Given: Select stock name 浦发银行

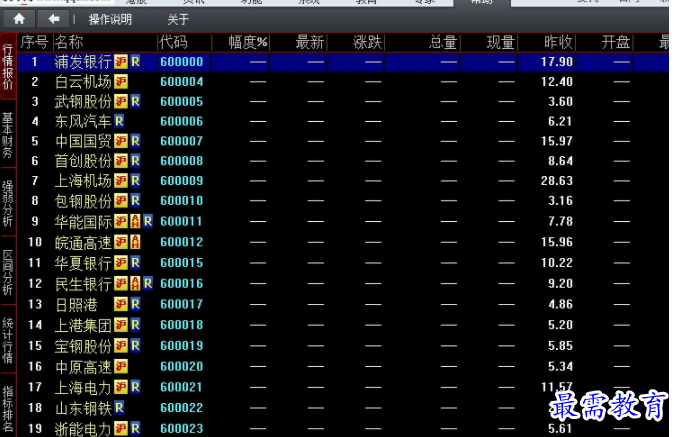Looking at the screenshot, I should click(x=83, y=62).
